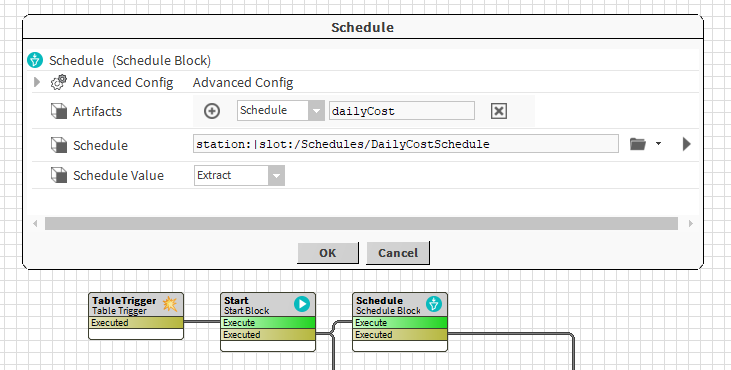Dismiss the dialog with Cancel
731x370 pixels.
[x=398, y=253]
